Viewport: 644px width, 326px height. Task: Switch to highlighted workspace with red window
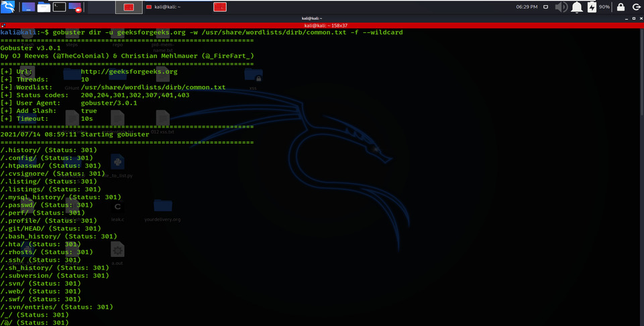tap(129, 7)
